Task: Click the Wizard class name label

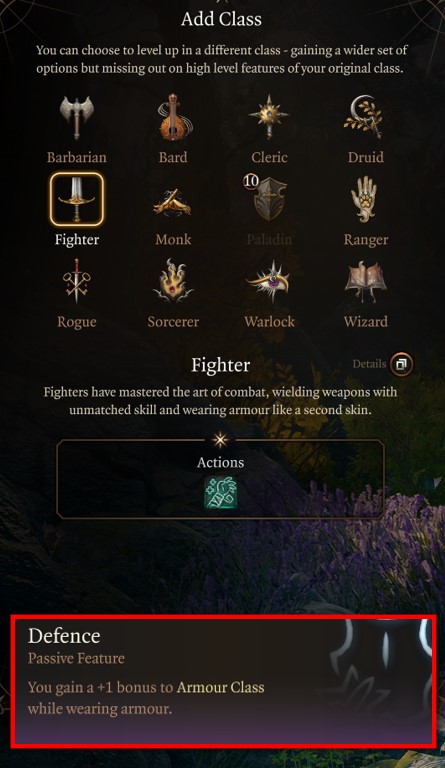Action: point(366,322)
